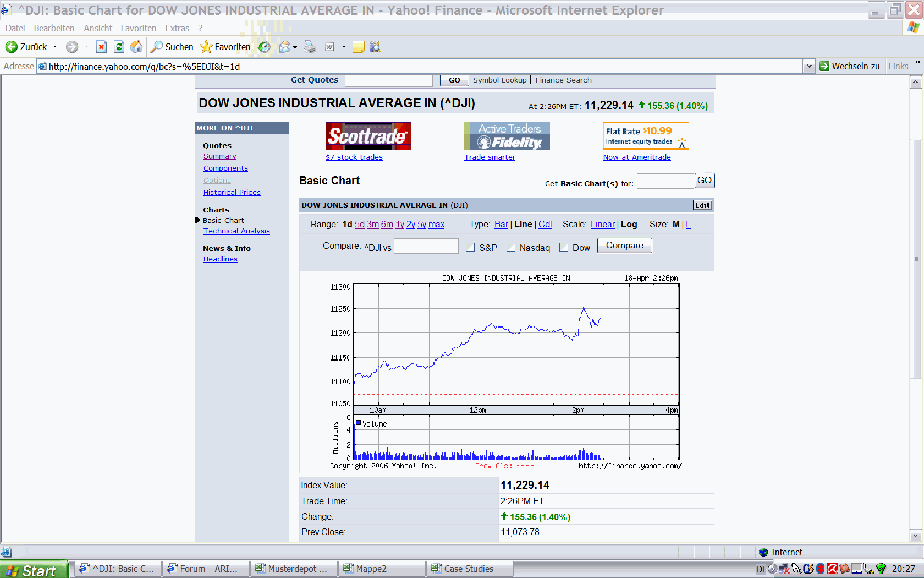Open the Mail options dropdown arrow
Viewport: 924px width, 578px height.
click(295, 47)
